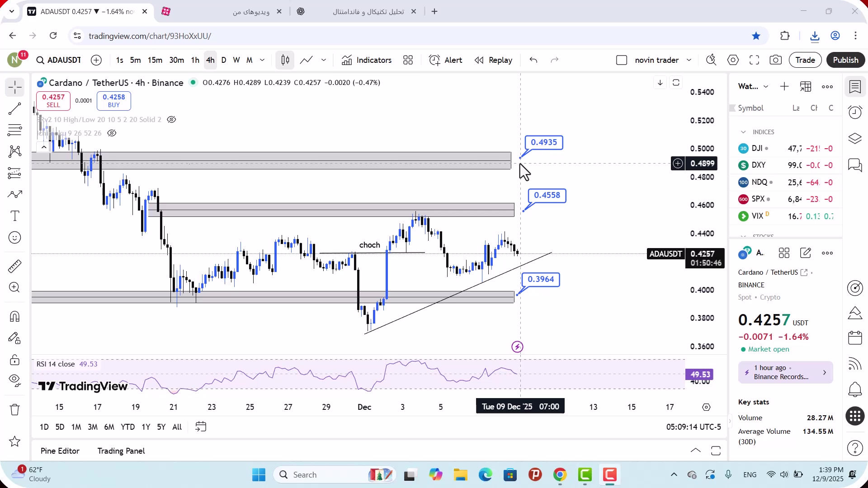This screenshot has width=868, height=488.
Task: Select the DXY watchlist row
Action: (x=786, y=165)
